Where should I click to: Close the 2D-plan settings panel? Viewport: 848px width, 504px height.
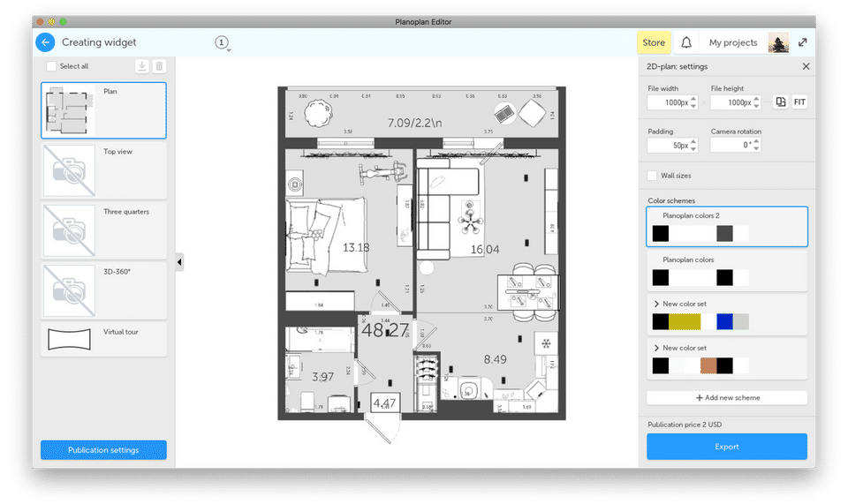coord(806,66)
